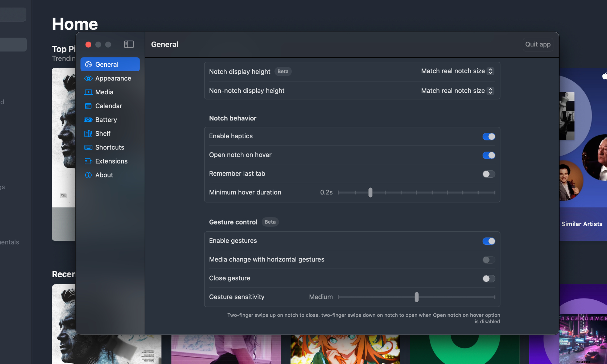Click the Similar Artists label
607x364 pixels.
coord(582,224)
